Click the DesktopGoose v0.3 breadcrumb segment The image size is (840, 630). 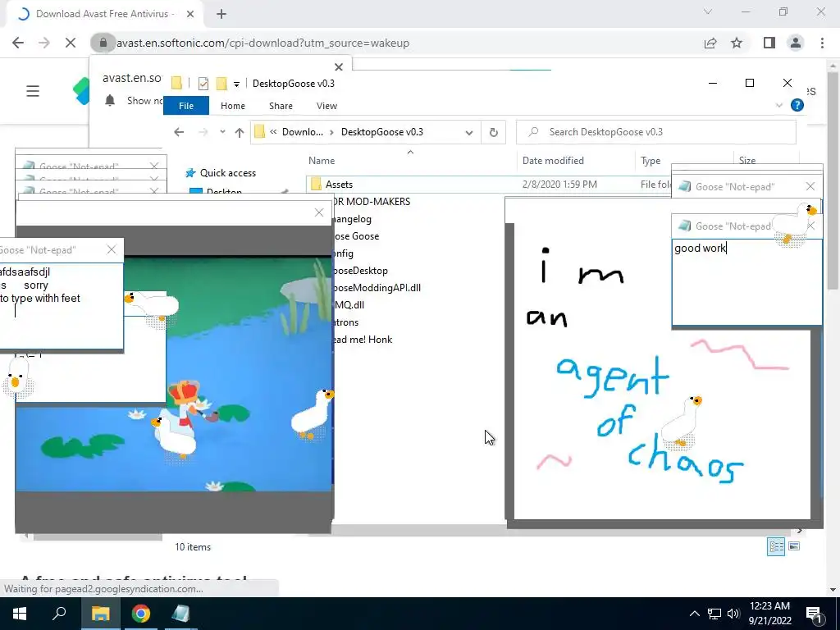coord(382,132)
